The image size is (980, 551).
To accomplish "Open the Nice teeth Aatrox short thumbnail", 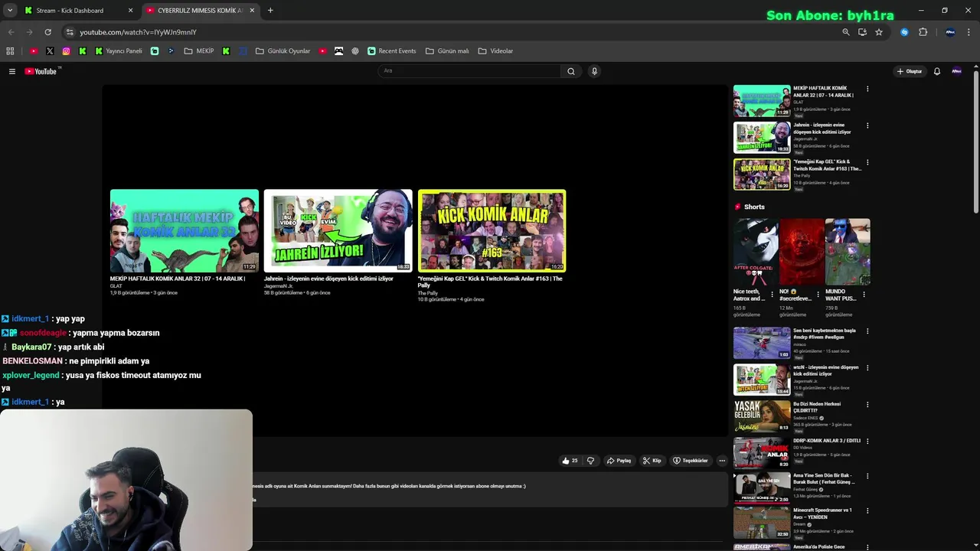I will (x=756, y=252).
